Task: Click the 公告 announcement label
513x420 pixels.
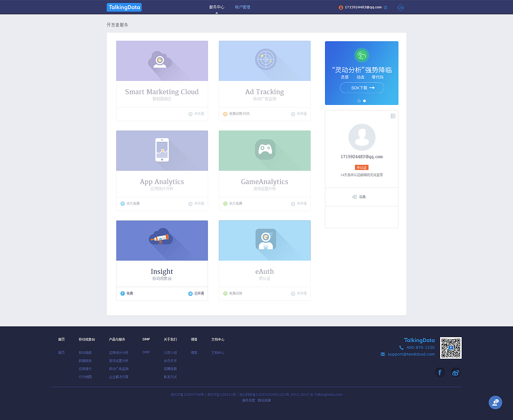Action: [362, 197]
